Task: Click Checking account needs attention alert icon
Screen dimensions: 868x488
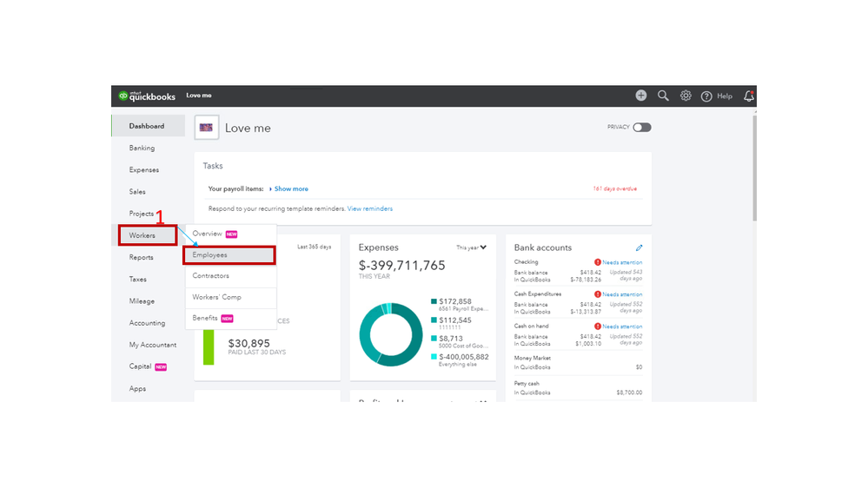Action: tap(597, 262)
